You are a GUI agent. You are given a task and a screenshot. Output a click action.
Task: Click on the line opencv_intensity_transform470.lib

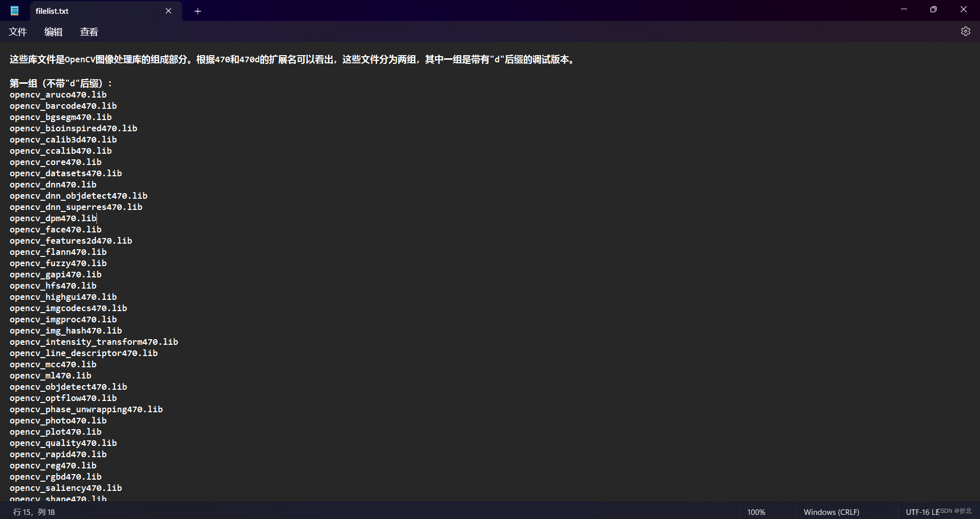pyautogui.click(x=94, y=342)
